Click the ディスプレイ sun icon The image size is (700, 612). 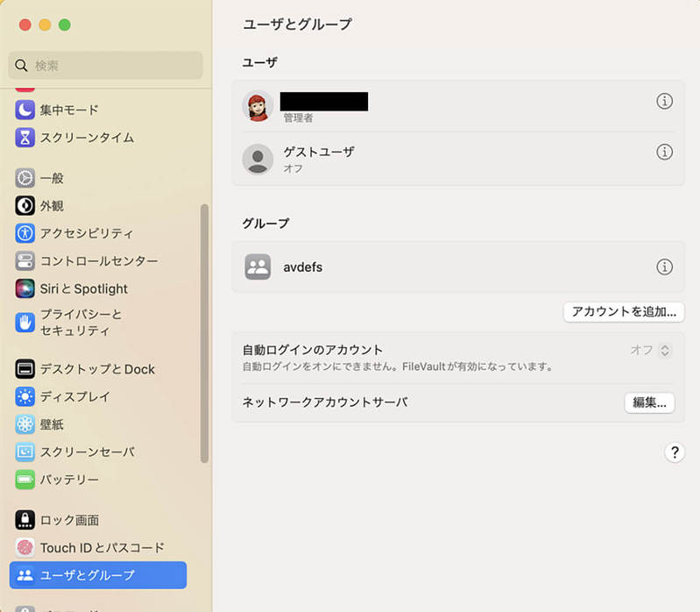point(25,396)
